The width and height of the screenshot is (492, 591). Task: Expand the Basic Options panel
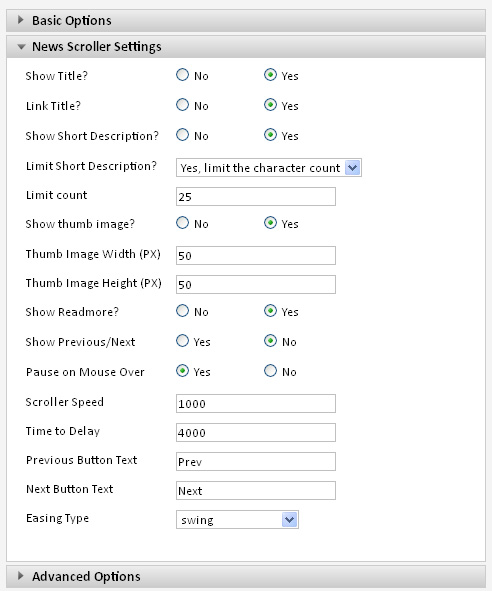(x=246, y=20)
